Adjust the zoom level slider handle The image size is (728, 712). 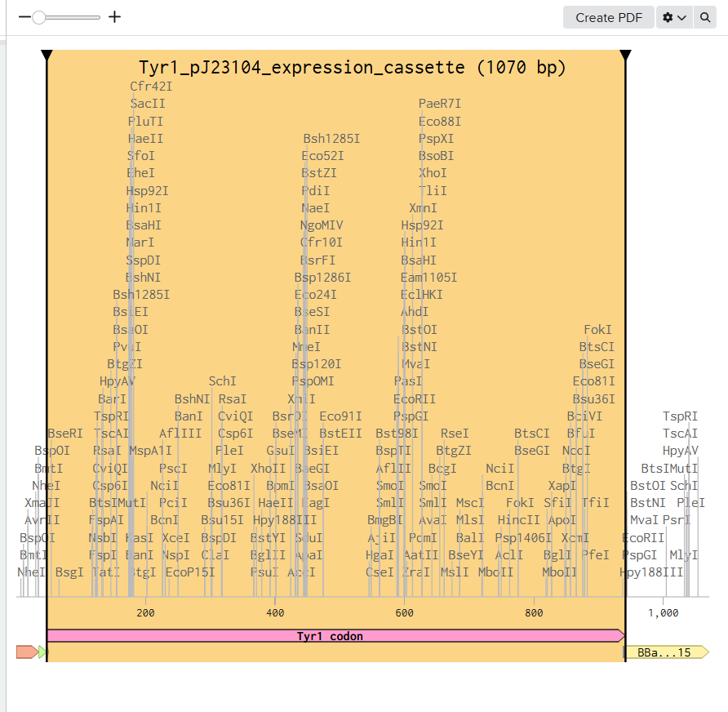[39, 18]
